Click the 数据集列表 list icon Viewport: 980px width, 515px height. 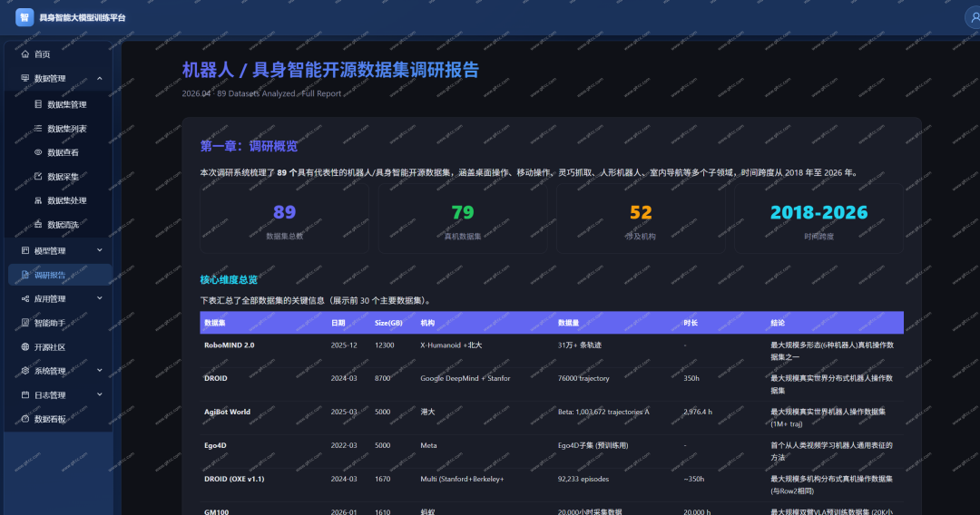[38, 129]
